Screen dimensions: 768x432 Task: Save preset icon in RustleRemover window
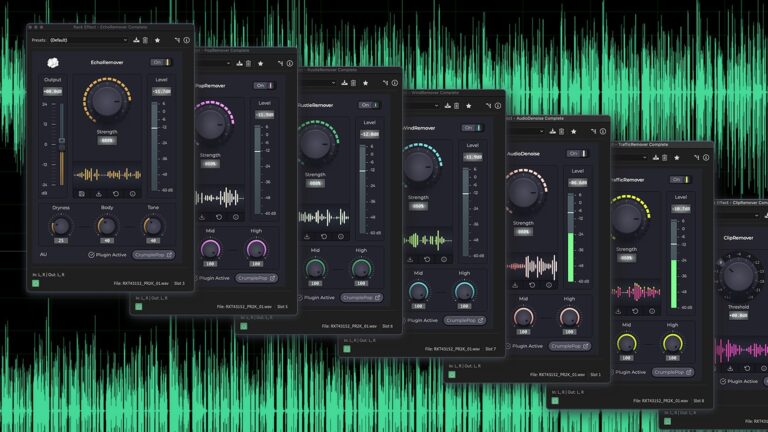pos(344,83)
